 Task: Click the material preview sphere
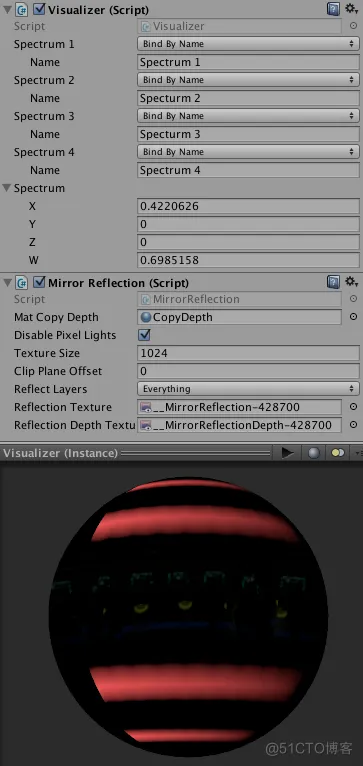[188, 617]
